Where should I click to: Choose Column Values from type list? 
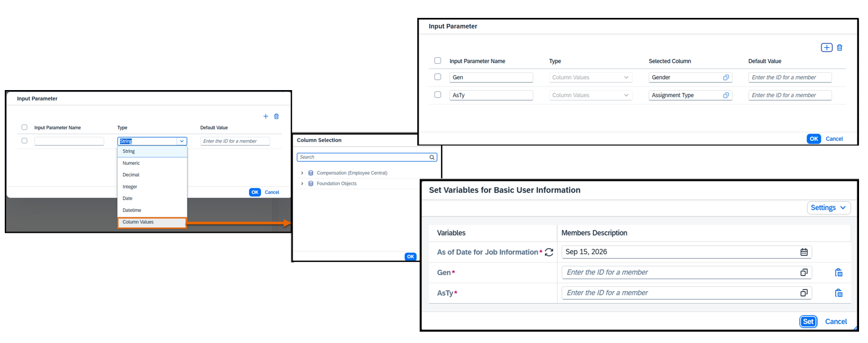[152, 222]
